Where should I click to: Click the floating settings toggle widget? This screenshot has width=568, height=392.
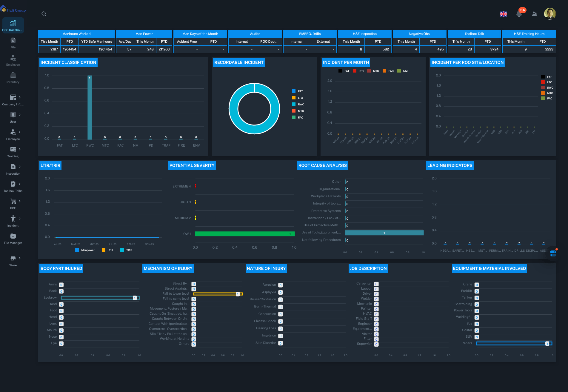pyautogui.click(x=553, y=253)
